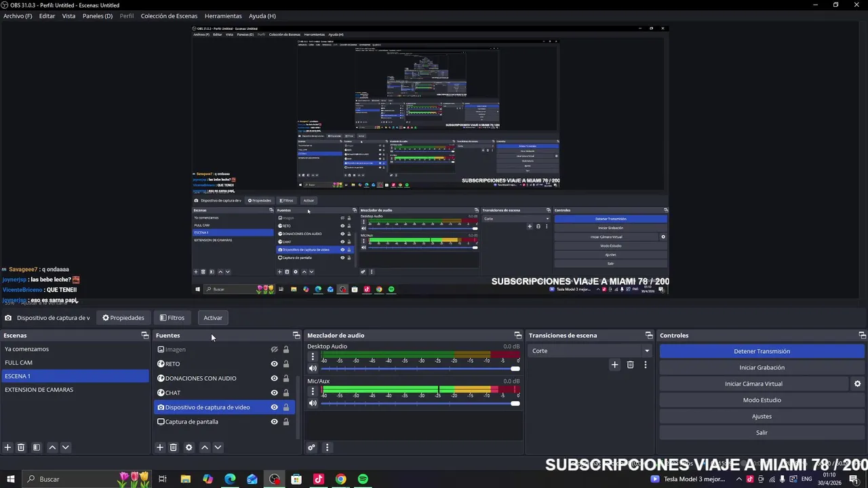
Task: Open TikTok from the taskbar
Action: (x=319, y=479)
